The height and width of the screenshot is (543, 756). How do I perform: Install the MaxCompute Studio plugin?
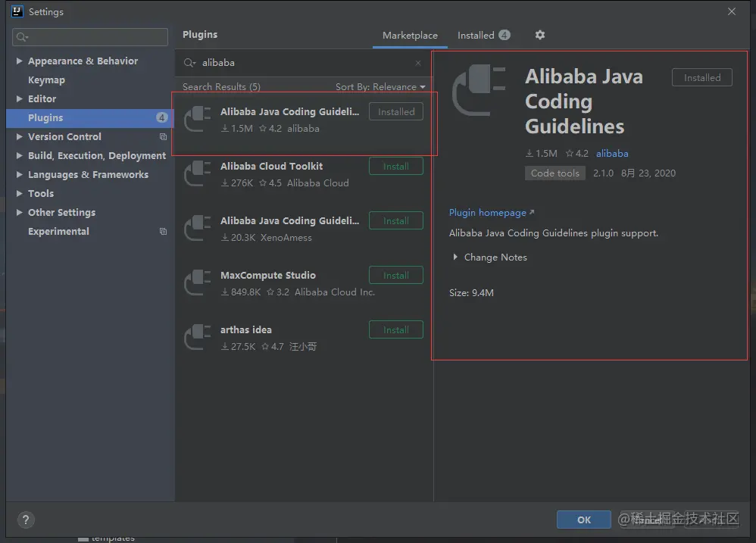tap(396, 275)
